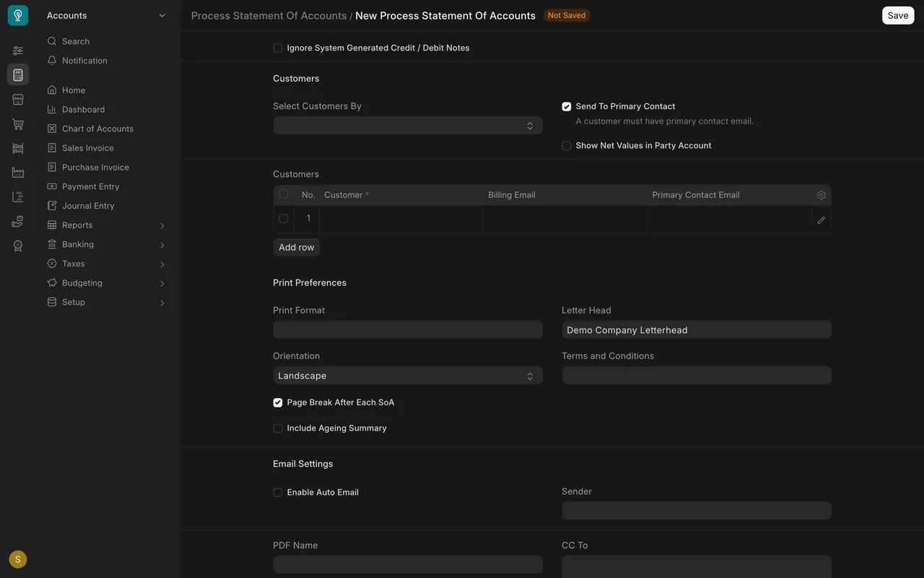The width and height of the screenshot is (924, 578).
Task: Click the gear icon in Customers table header
Action: pos(821,195)
